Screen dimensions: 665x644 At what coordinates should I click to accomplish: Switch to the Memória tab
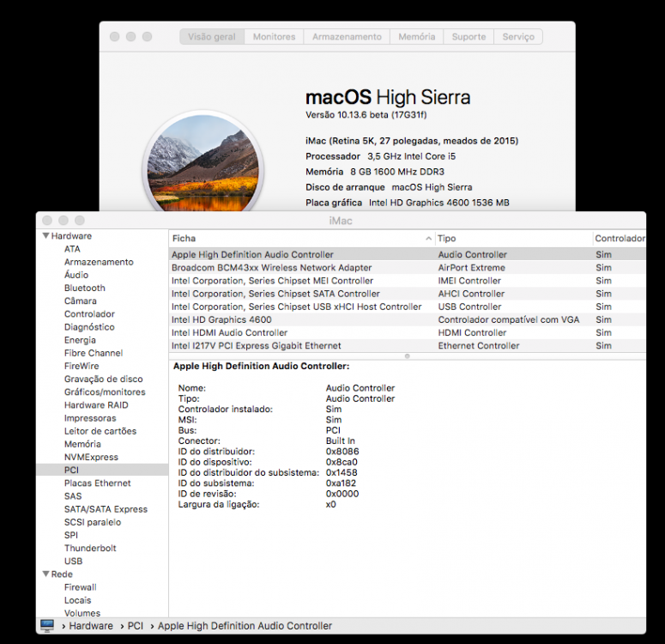416,37
